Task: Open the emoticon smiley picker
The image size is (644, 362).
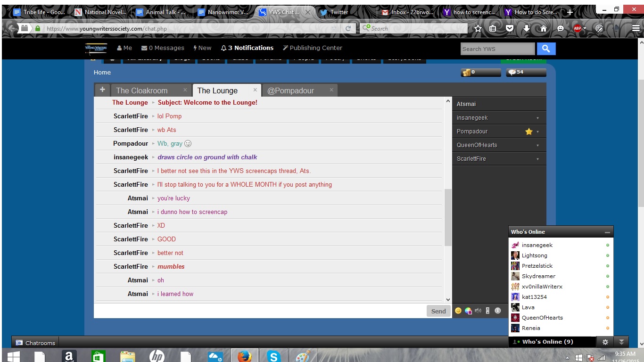Action: point(458,311)
